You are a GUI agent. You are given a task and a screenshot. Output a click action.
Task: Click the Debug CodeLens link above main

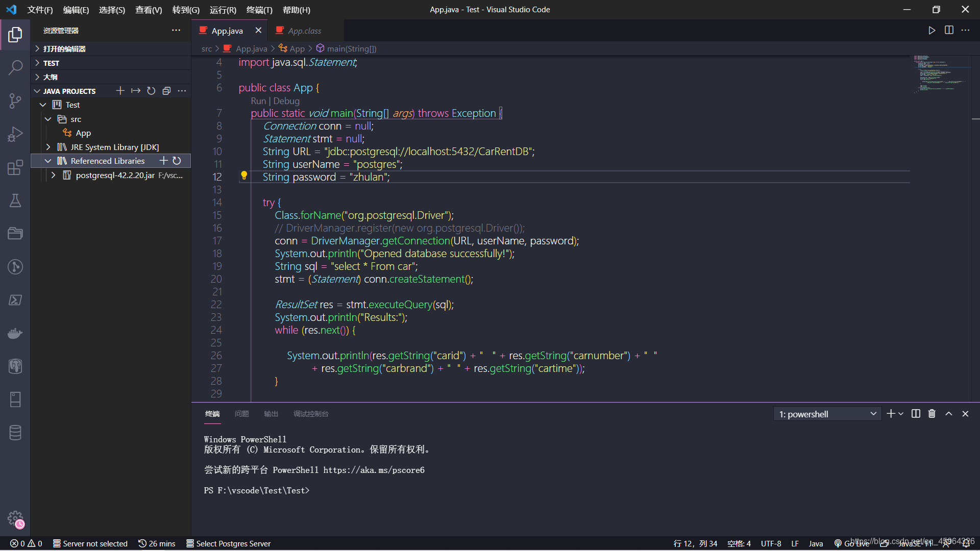coord(286,101)
